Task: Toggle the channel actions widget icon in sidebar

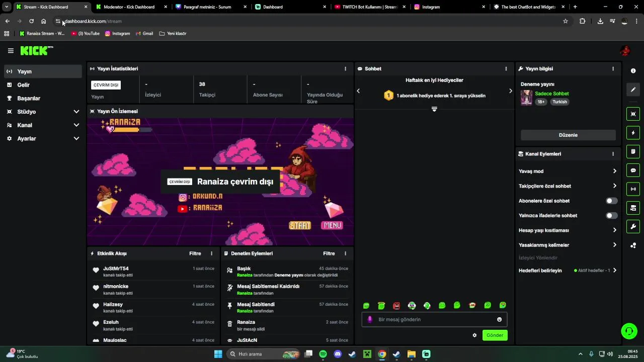Action: coord(633,208)
